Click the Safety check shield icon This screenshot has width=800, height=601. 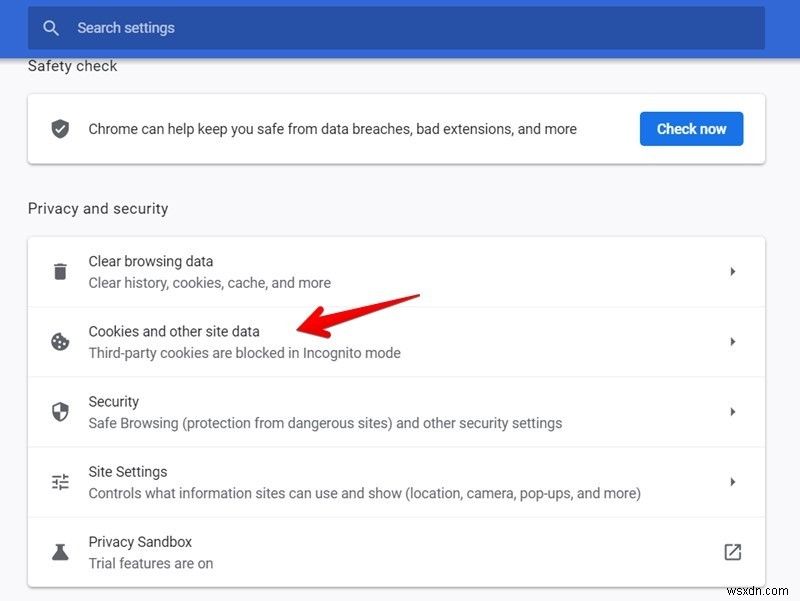[x=61, y=128]
